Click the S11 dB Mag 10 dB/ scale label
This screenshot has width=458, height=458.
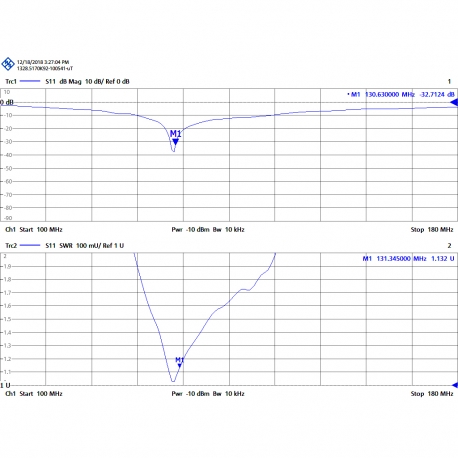[87, 81]
